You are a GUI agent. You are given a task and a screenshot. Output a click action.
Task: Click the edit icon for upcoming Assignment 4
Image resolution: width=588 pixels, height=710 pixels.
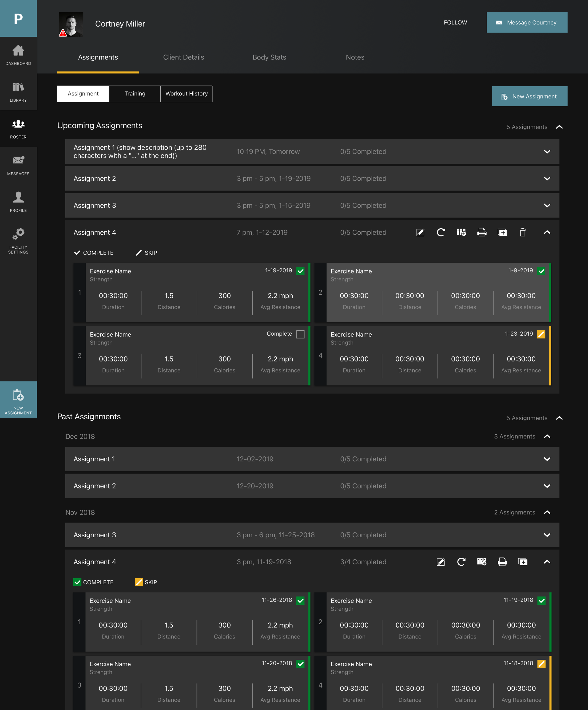click(420, 232)
